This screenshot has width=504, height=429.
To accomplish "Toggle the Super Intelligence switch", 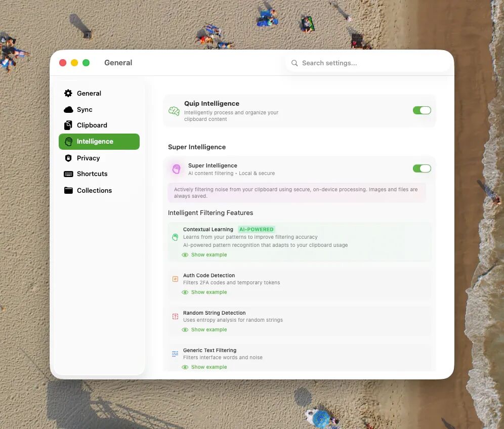I will (x=422, y=168).
